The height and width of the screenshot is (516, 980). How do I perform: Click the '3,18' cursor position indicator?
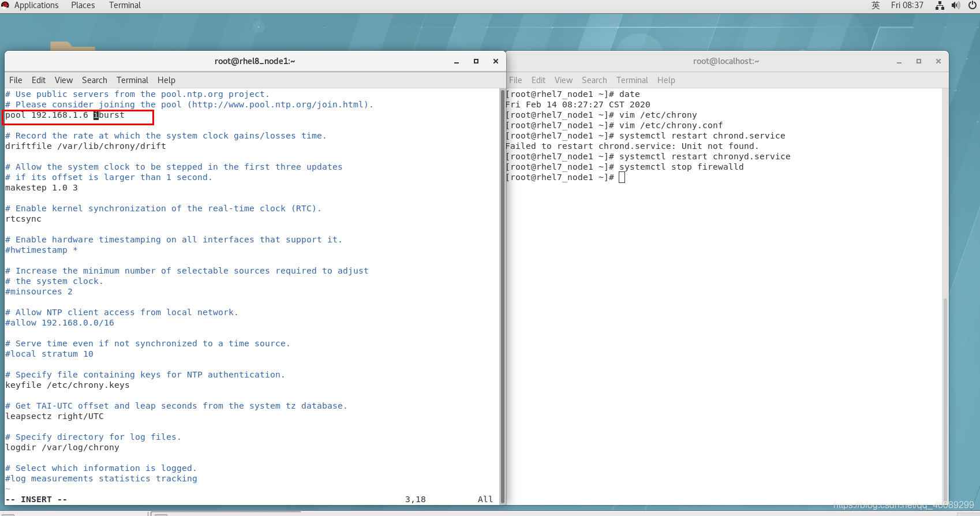click(x=416, y=500)
